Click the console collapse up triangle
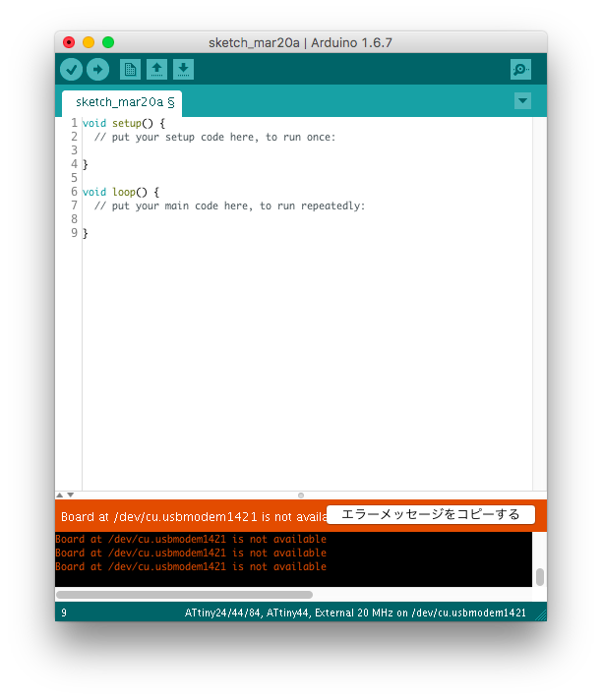602x700 pixels. tap(59, 496)
